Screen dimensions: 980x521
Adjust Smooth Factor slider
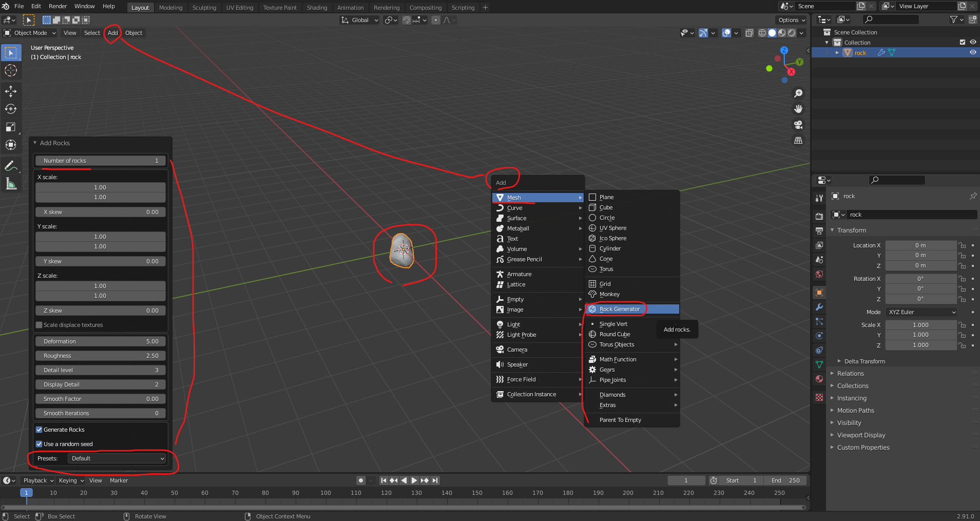(101, 399)
